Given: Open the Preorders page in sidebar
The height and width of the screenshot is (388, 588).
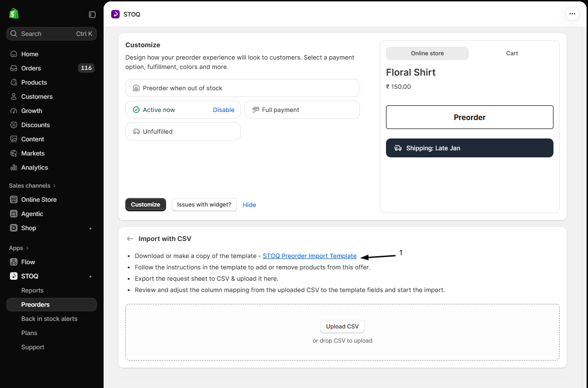Looking at the screenshot, I should (x=52, y=304).
